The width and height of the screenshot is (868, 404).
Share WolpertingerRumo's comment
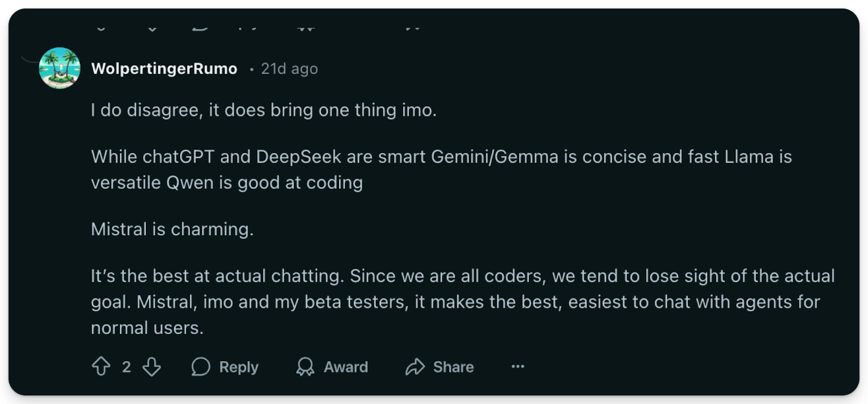(x=441, y=367)
